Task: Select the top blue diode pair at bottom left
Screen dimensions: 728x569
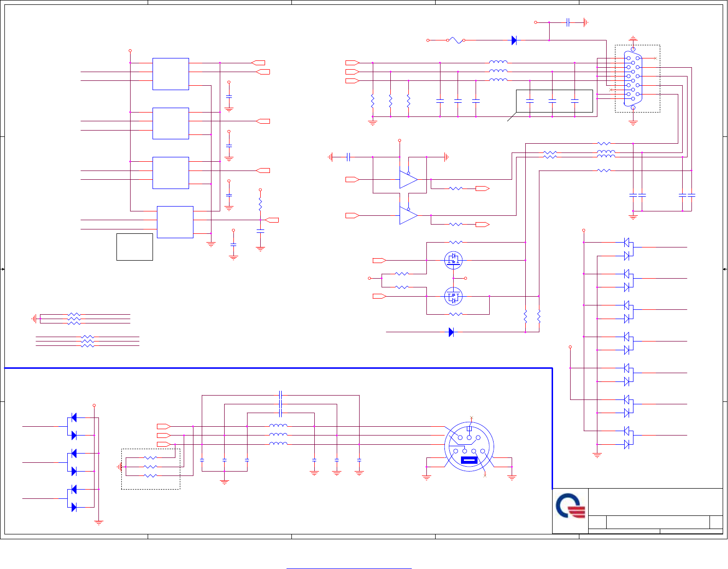Action: click(x=73, y=426)
